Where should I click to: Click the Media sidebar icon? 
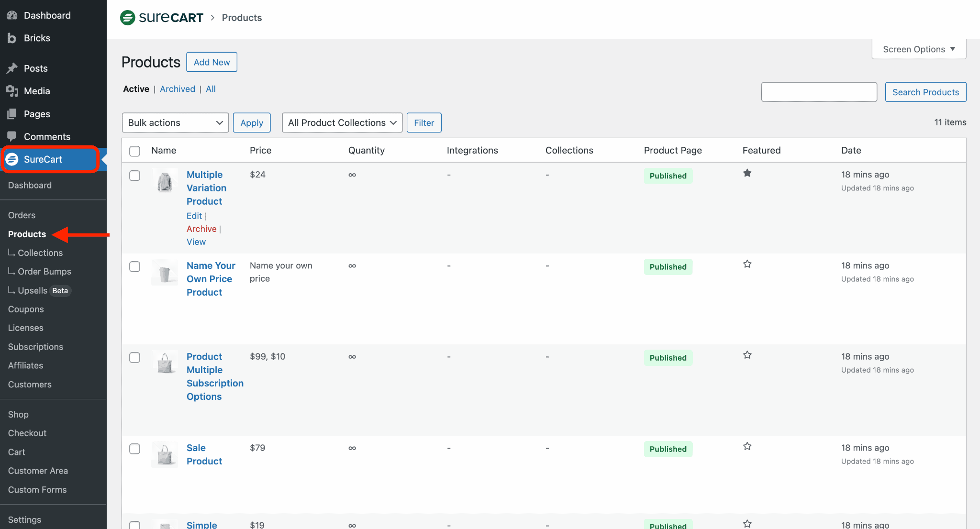pos(12,91)
